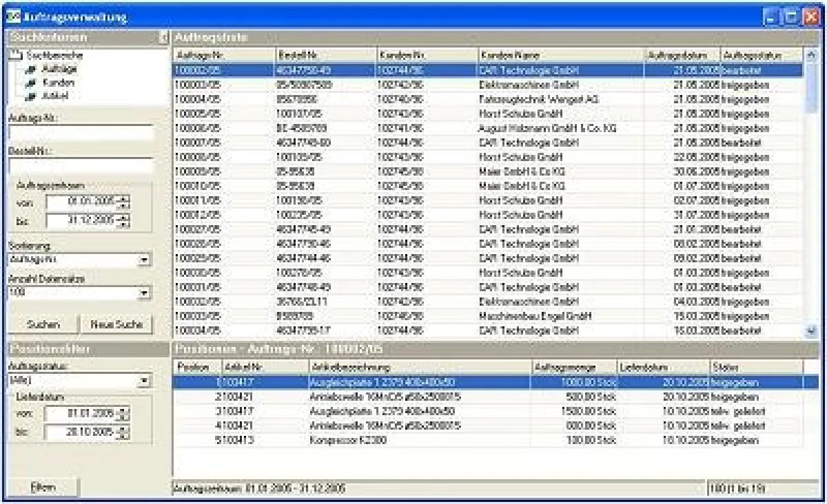Viewport: 827px width, 504px height.
Task: Select the order row for Maschinenbau Engel GmbH
Action: [482, 314]
